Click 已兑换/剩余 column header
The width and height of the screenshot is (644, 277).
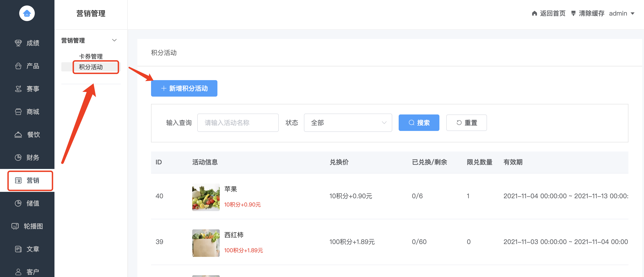[429, 162]
